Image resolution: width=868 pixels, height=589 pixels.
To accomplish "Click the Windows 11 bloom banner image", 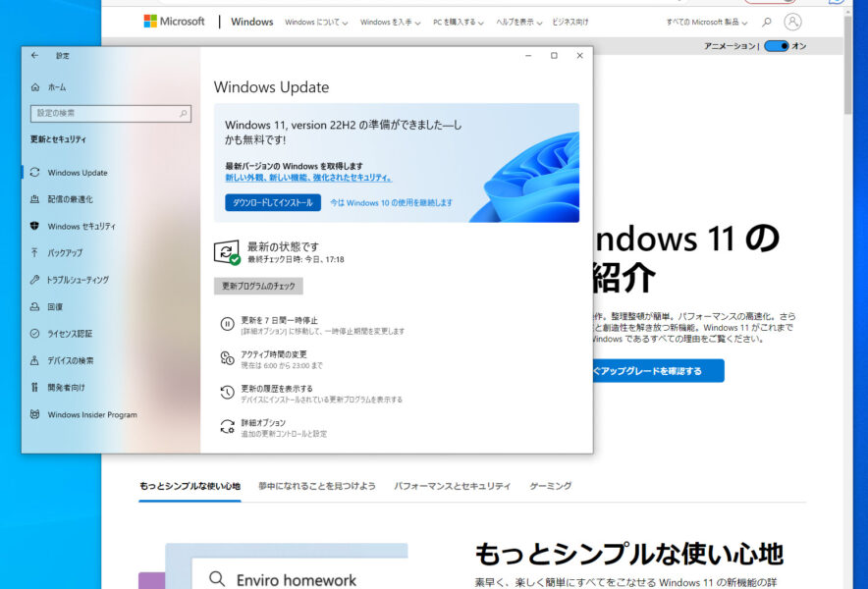I will [524, 177].
